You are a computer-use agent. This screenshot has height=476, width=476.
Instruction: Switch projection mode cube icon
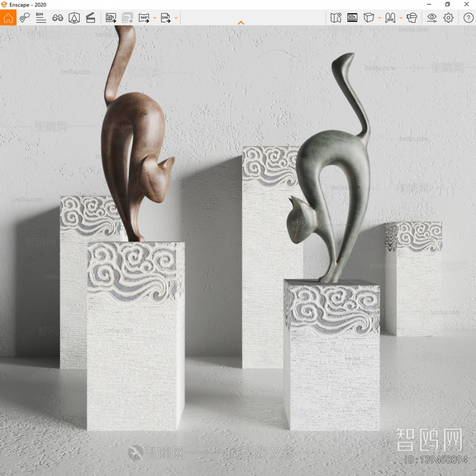point(369,17)
